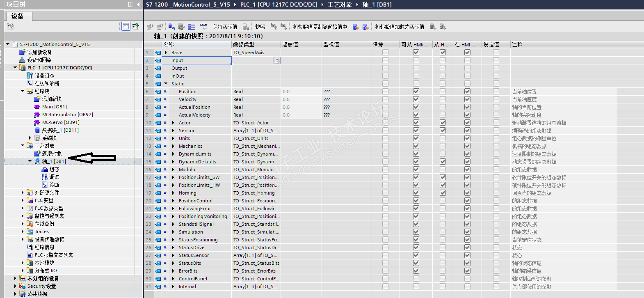Click the reset start values toolbar icon
644x298 pixels.
coord(172,27)
